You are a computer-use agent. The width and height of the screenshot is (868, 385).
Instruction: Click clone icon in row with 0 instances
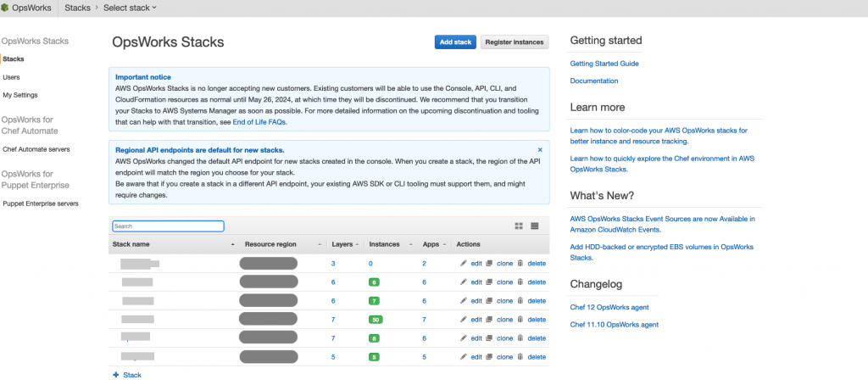[489, 264]
